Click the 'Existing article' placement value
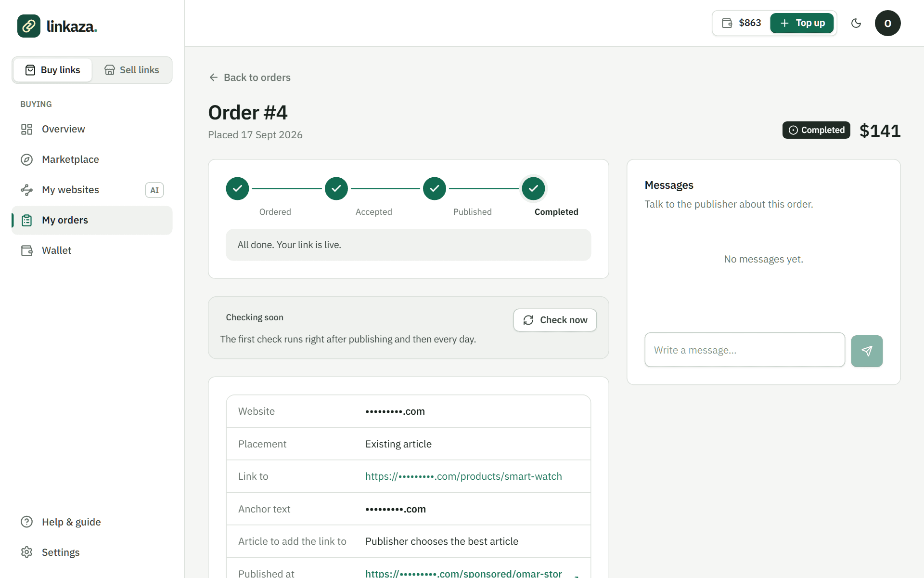This screenshot has width=924, height=578. 398,444
